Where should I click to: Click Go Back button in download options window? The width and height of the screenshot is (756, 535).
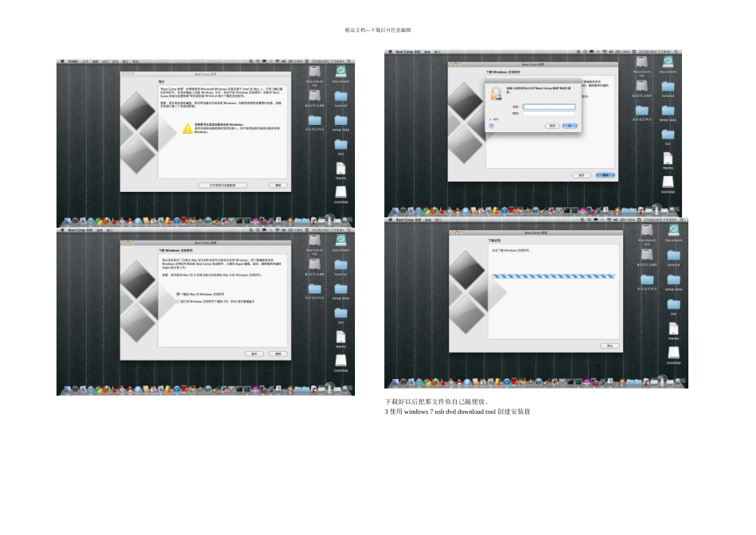coord(255,353)
